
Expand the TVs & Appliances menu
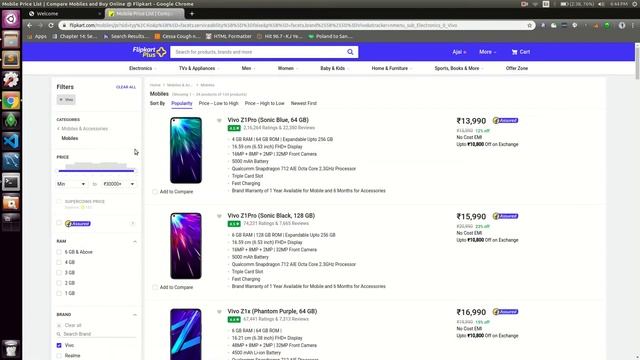click(x=198, y=68)
